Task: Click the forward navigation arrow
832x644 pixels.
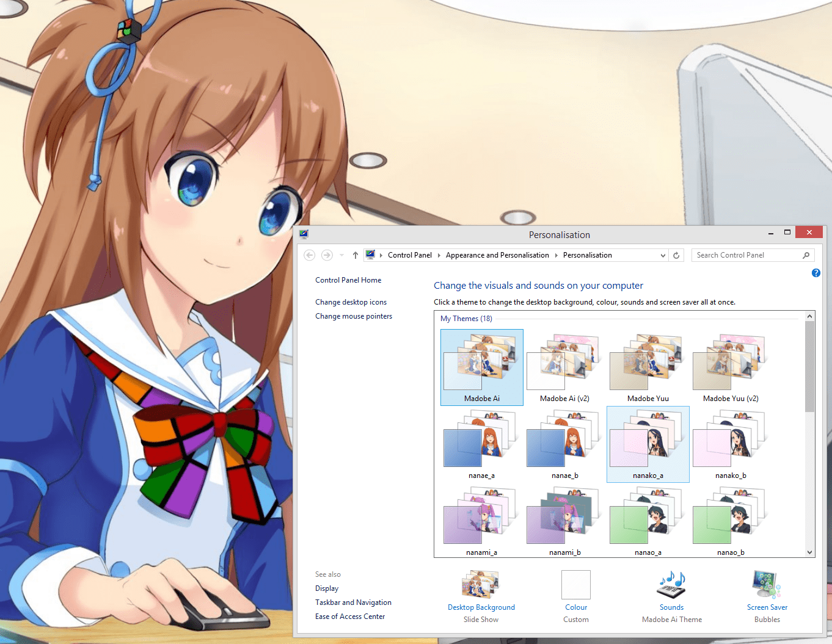Action: click(x=327, y=255)
